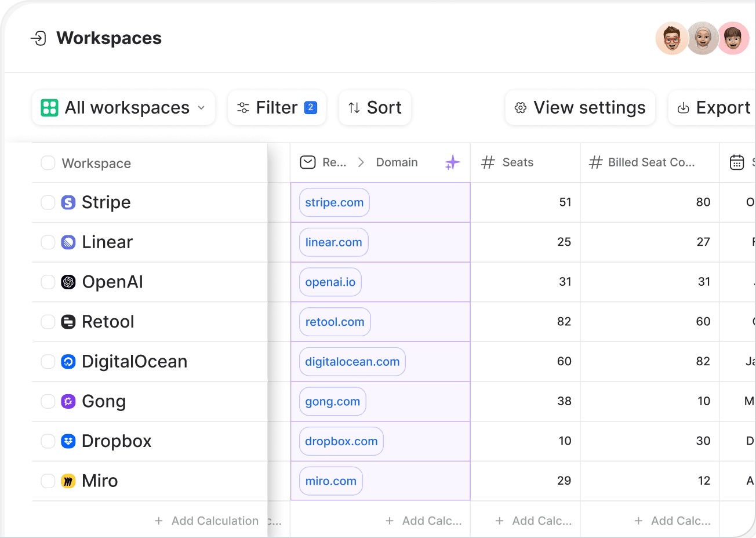Click the Seats value 38 for Gong
Screen dimensions: 756x538
pyautogui.click(x=564, y=401)
